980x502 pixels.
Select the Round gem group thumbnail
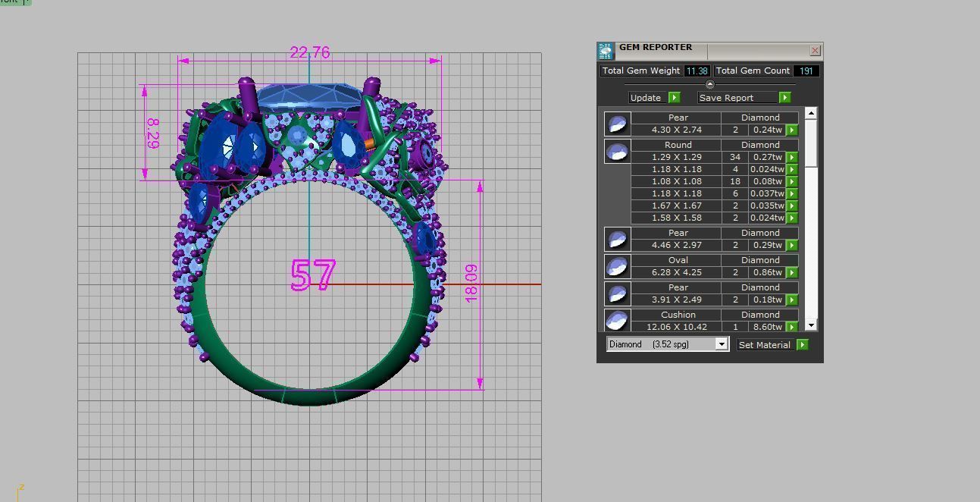click(x=617, y=152)
